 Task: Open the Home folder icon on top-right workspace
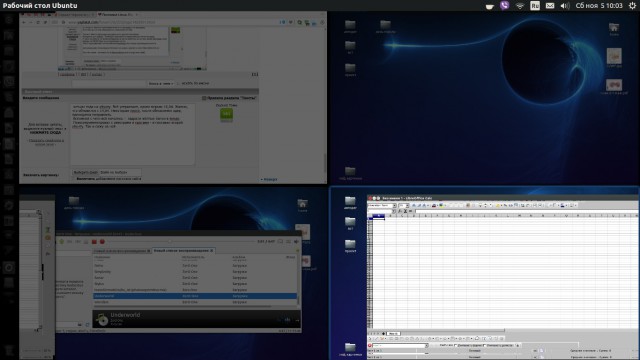coord(614,29)
